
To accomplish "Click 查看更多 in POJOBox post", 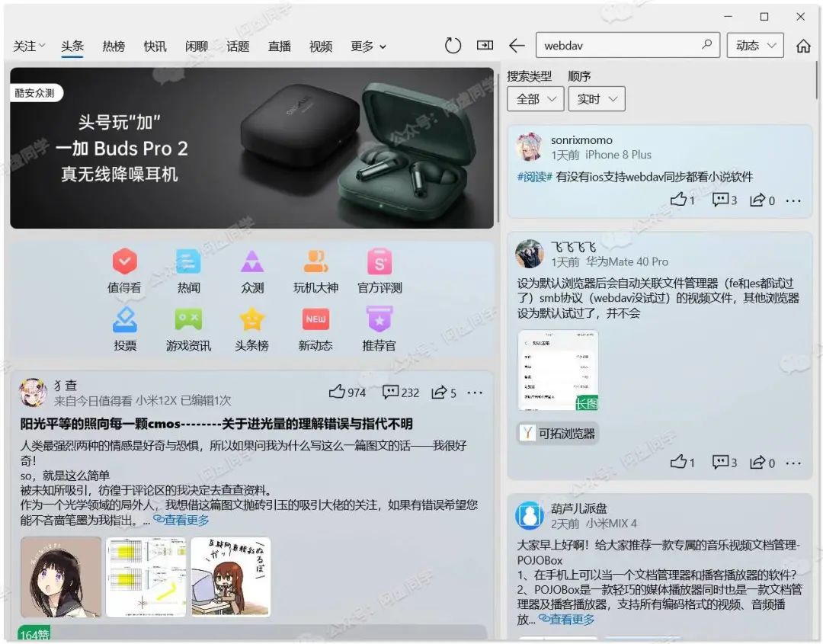I will pyautogui.click(x=566, y=620).
